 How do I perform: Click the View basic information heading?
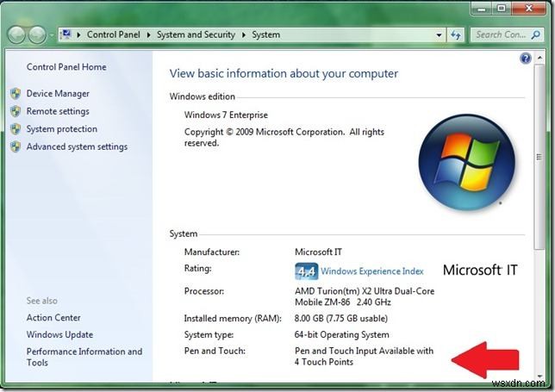[284, 73]
